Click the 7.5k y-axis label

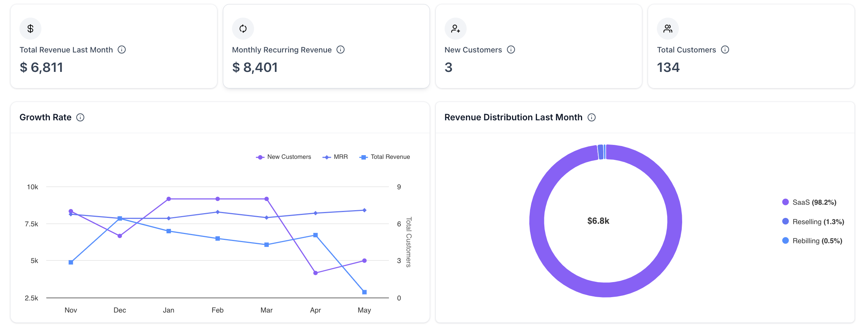(x=32, y=224)
